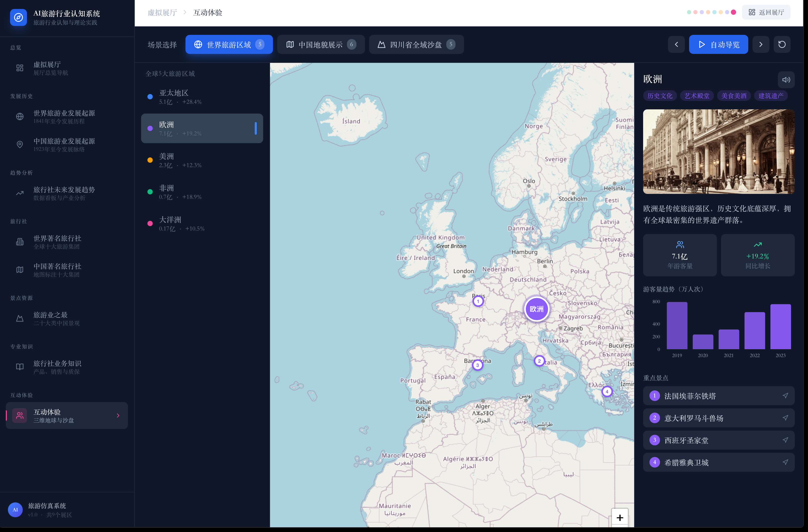Click map marker number 3 near Barcelona
This screenshot has width=808, height=532.
pos(477,365)
